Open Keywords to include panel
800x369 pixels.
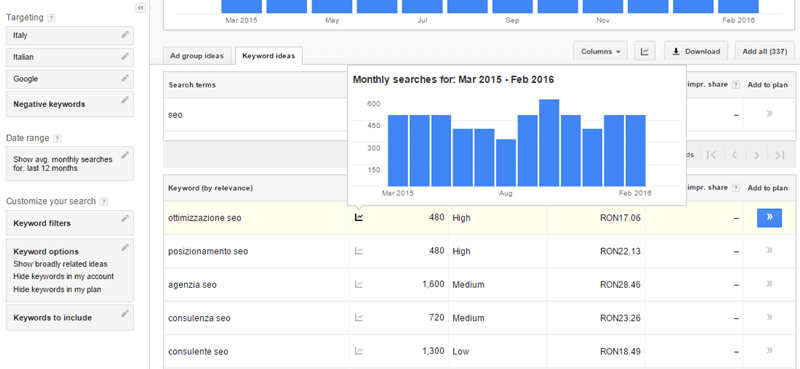[x=70, y=317]
